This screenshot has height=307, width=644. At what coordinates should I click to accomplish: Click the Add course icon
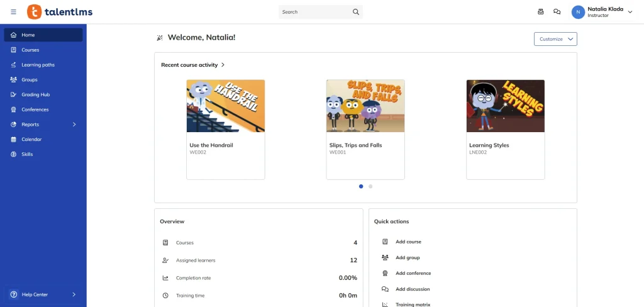click(x=385, y=242)
